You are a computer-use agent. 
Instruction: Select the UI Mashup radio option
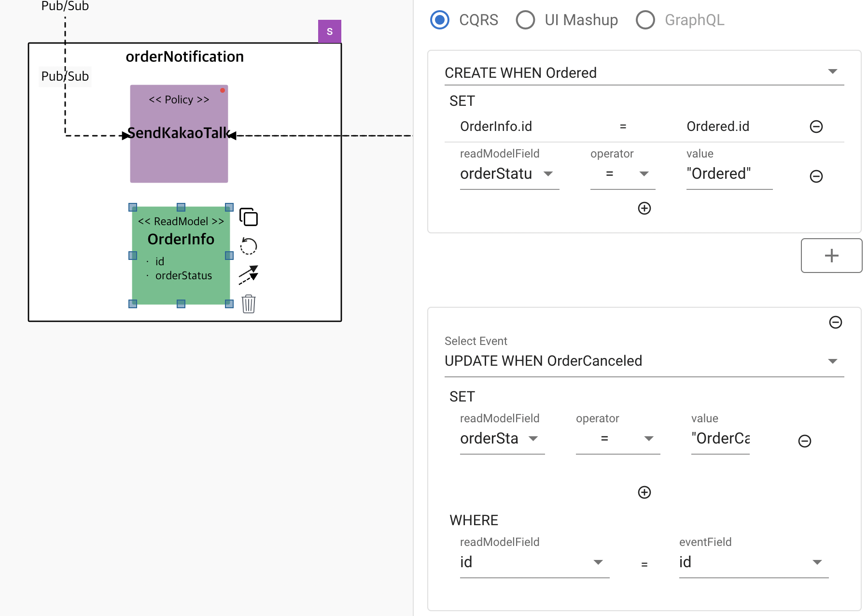coord(525,20)
